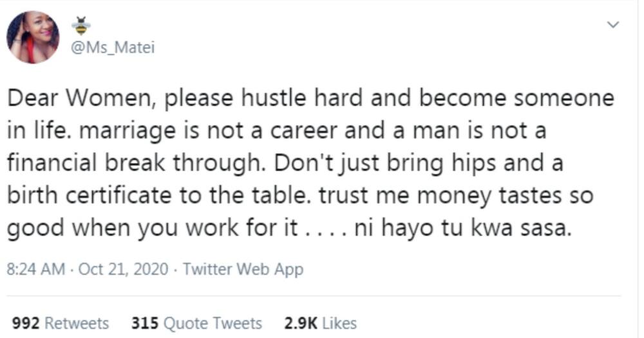Viewport: 644px width, 338px height.
Task: Click the 2.9K like count number
Action: (301, 323)
